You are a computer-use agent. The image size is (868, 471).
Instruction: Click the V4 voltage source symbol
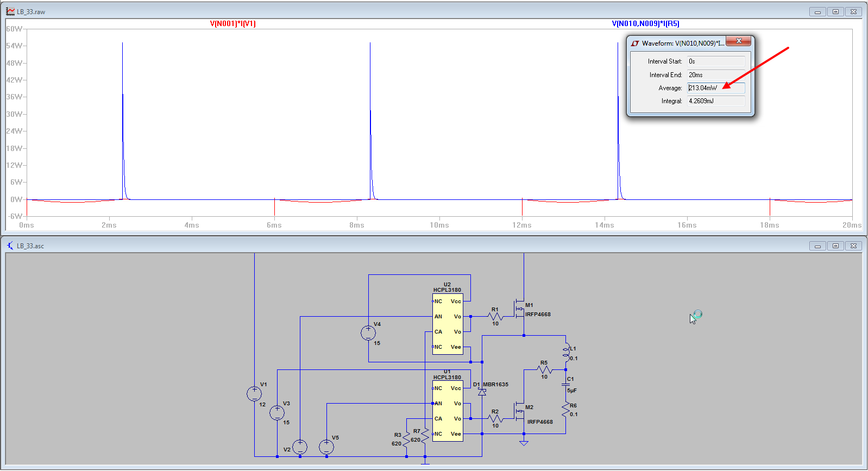[x=368, y=332]
